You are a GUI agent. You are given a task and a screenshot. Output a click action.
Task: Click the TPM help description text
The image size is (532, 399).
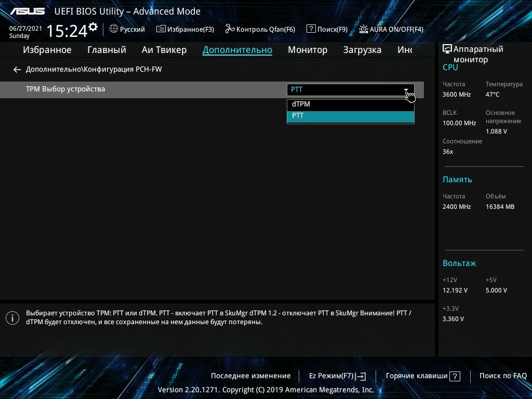[219, 317]
